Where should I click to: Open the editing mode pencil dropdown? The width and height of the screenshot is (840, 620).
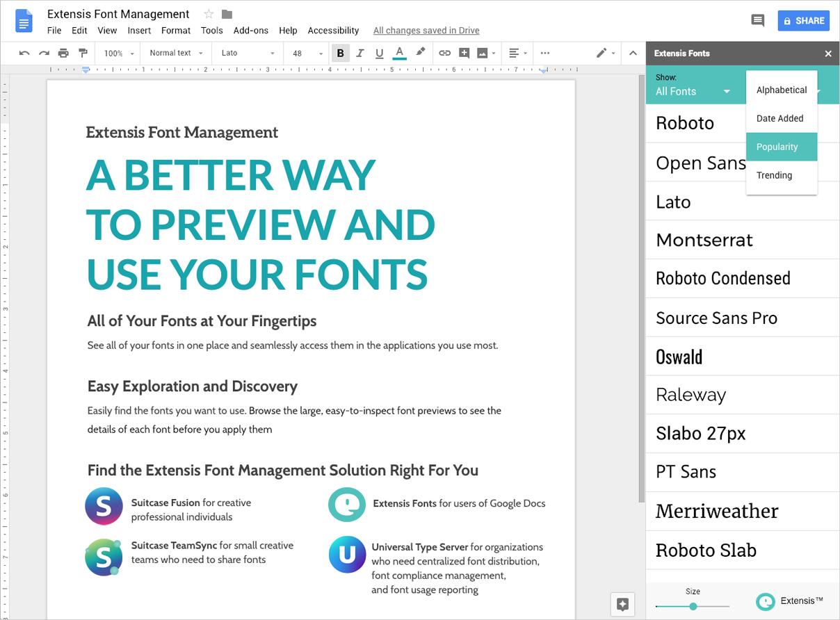click(x=606, y=53)
